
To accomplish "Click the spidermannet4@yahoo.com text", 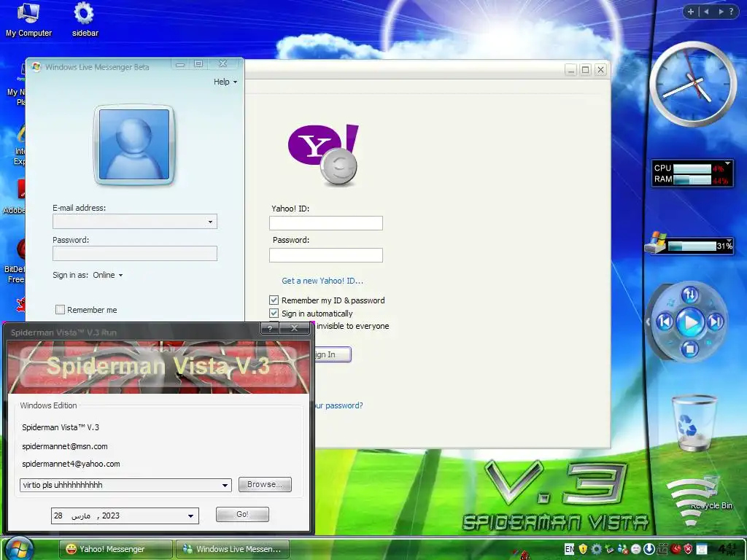I will coord(71,464).
